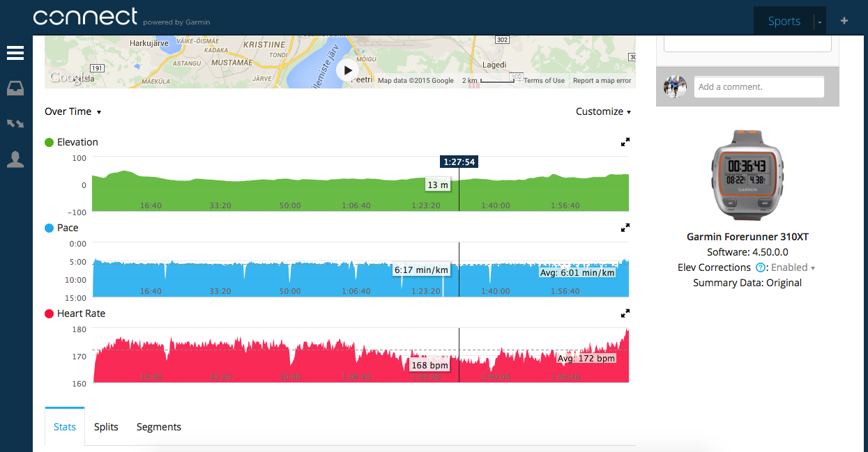Click the Report a map error link

pyautogui.click(x=602, y=81)
